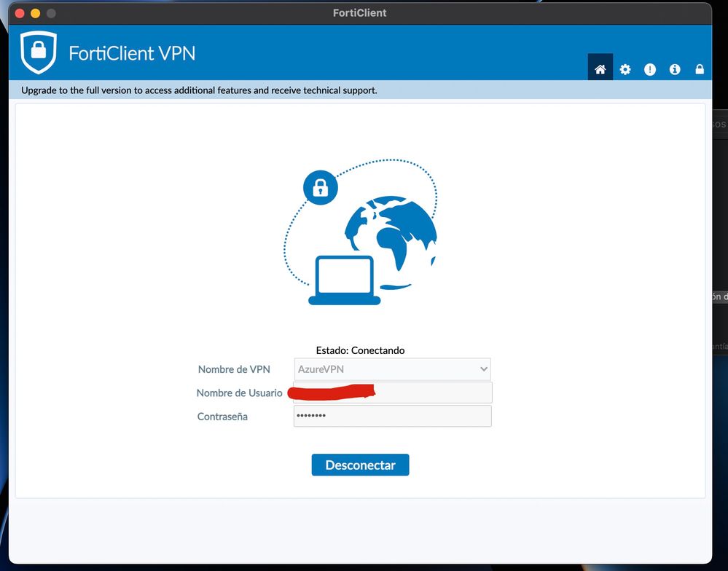Click the FortiClient VPN title text
The height and width of the screenshot is (571, 728).
pos(132,53)
